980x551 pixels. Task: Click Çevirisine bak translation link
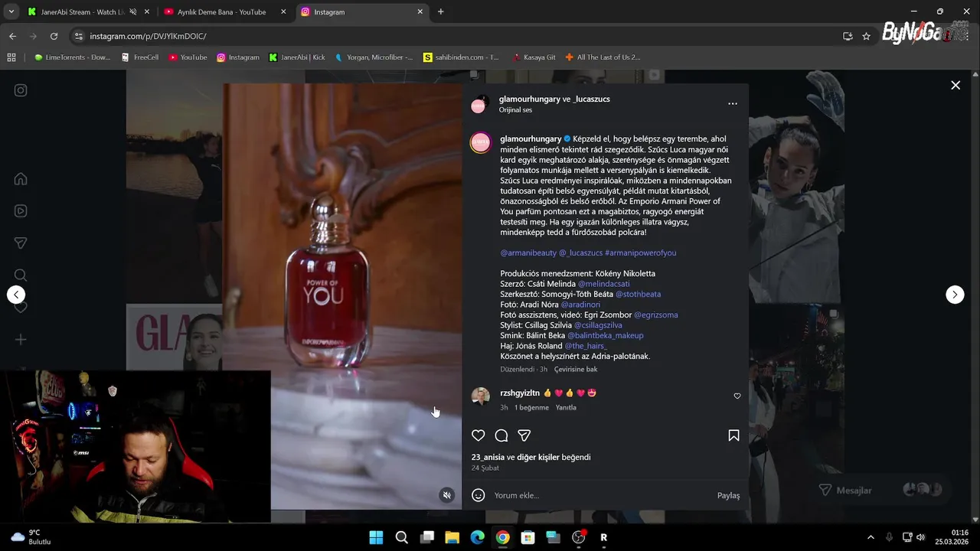(576, 369)
